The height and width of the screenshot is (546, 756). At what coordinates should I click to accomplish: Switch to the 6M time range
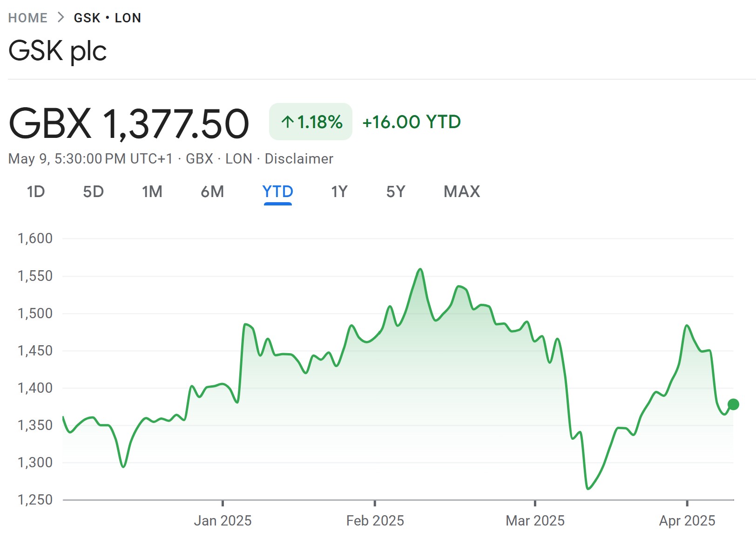click(x=212, y=191)
